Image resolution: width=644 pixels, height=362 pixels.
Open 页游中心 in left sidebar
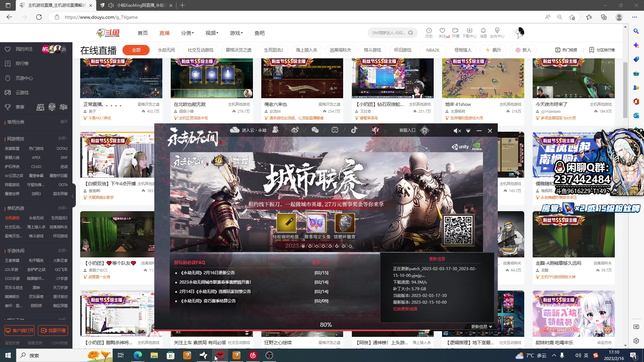(24, 78)
